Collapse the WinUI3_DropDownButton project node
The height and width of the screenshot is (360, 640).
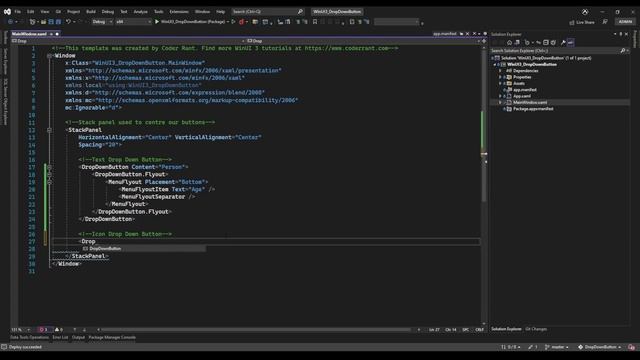point(495,64)
